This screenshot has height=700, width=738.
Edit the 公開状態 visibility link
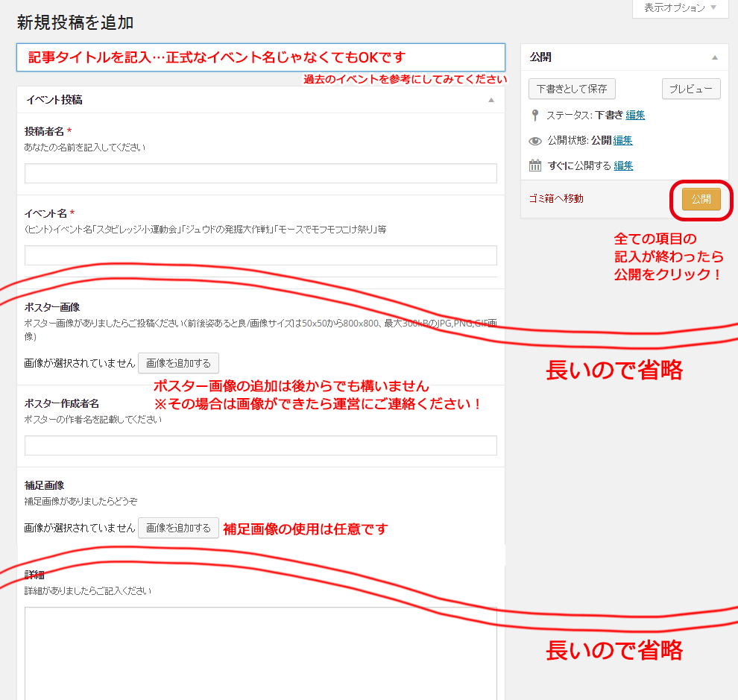coord(622,140)
